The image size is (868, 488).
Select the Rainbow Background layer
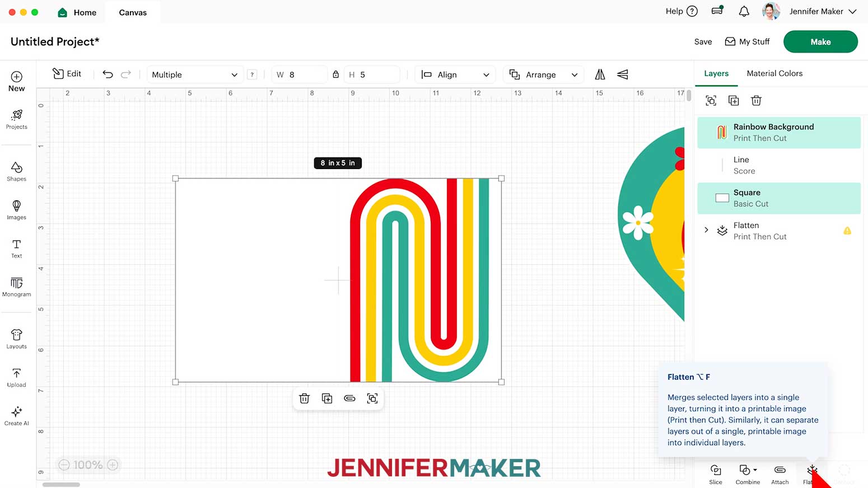click(779, 133)
